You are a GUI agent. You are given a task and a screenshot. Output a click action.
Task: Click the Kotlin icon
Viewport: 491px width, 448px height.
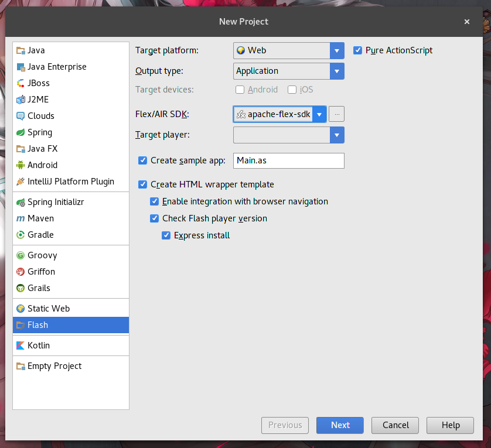tap(21, 346)
